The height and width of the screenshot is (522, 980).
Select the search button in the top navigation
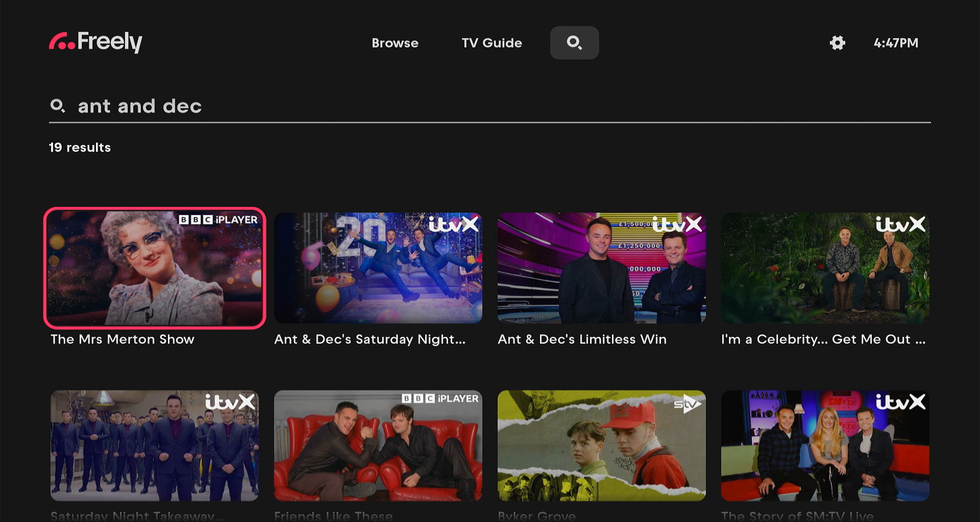(x=575, y=43)
